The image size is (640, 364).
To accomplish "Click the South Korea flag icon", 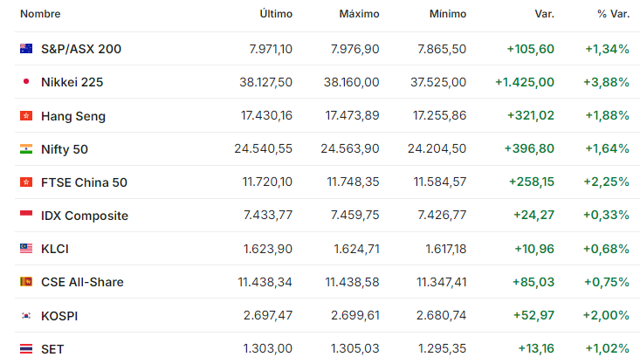I will pyautogui.click(x=26, y=315).
